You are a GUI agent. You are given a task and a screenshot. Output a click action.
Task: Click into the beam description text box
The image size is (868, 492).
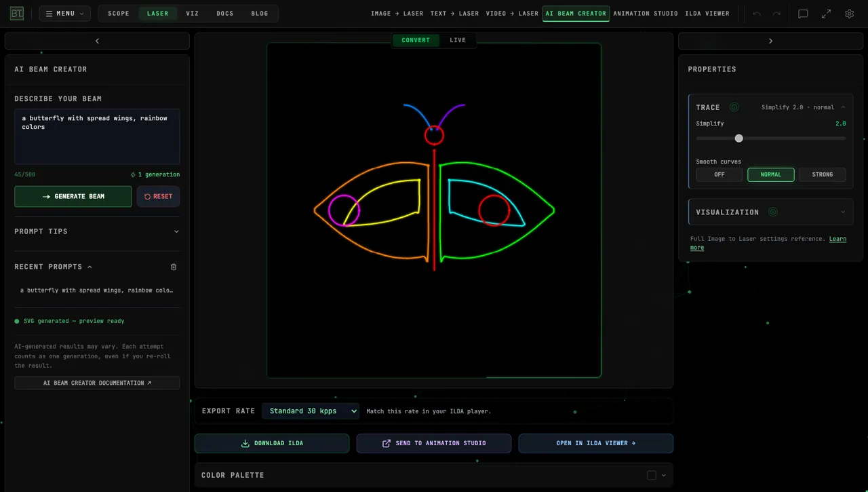(97, 136)
